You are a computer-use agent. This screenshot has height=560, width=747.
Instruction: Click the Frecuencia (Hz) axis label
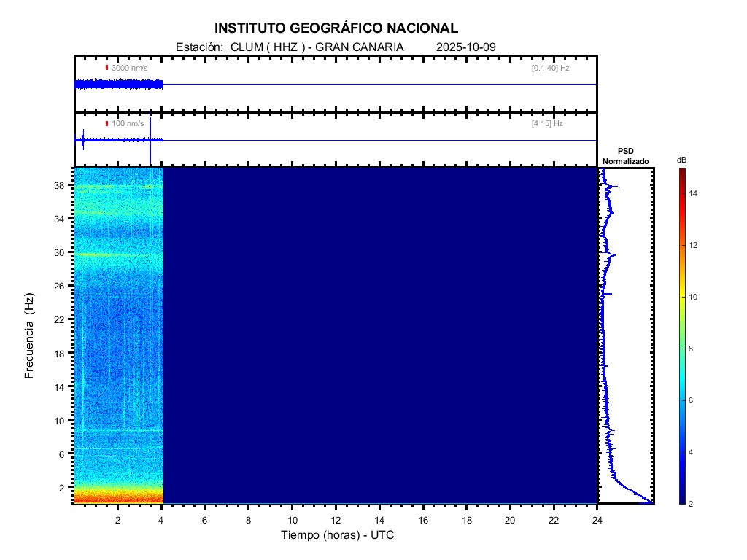pos(29,335)
